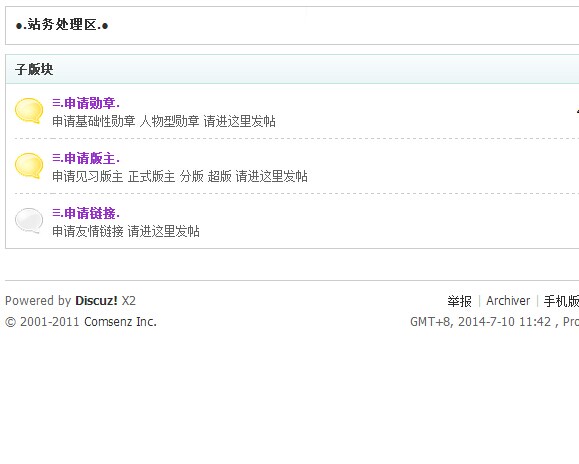Click the © 2001-2011 copyright text
579x464 pixels.
tap(42, 322)
